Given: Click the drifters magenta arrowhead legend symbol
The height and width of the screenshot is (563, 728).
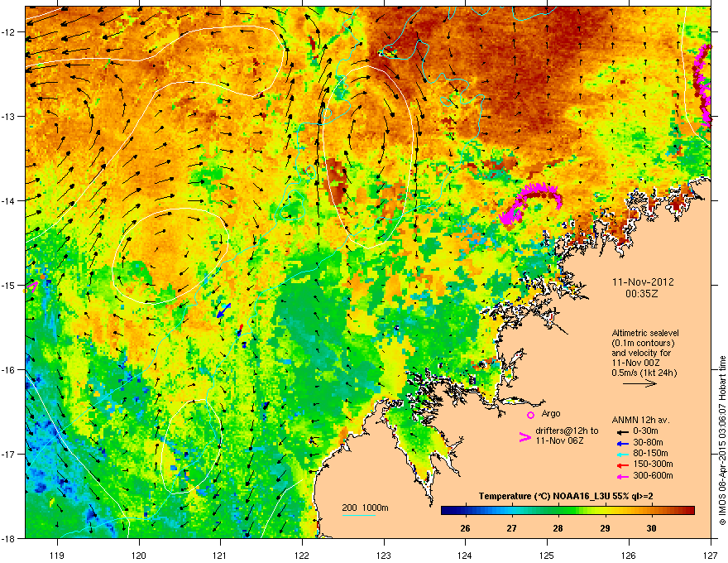Looking at the screenshot, I should tap(524, 436).
